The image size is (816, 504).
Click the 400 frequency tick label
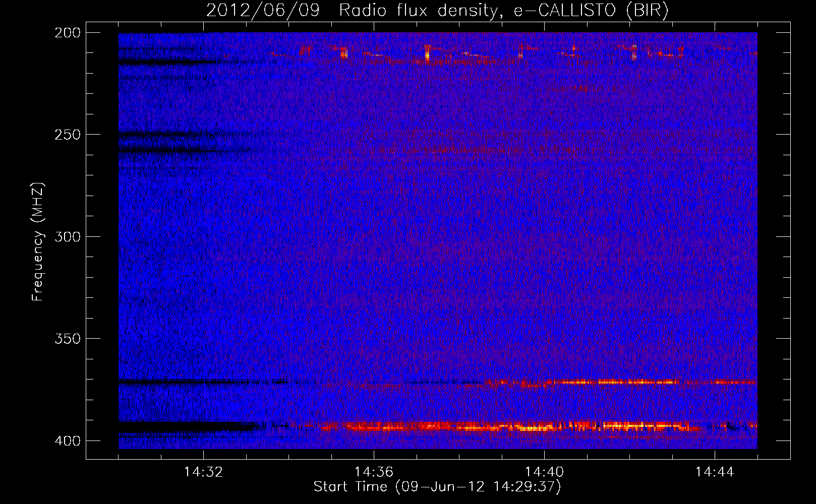pyautogui.click(x=68, y=441)
